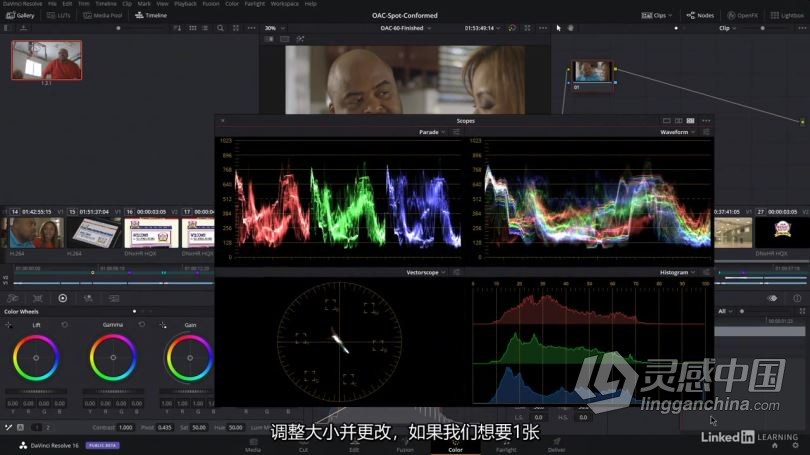Reset the Lift color wheel
Screen dimensions: 810x455
[x=65, y=325]
